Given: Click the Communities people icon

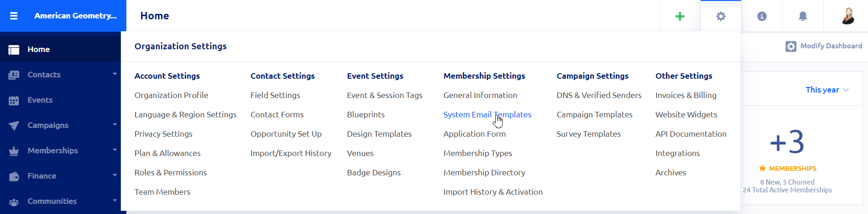Looking at the screenshot, I should click(x=14, y=202).
